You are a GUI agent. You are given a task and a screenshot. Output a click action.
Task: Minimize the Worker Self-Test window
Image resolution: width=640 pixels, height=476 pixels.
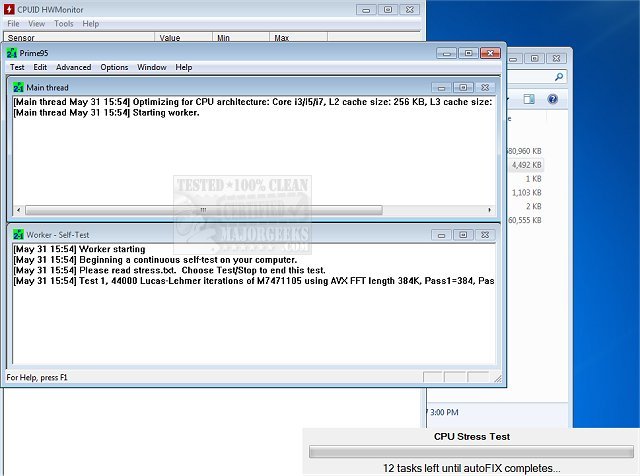(442, 235)
